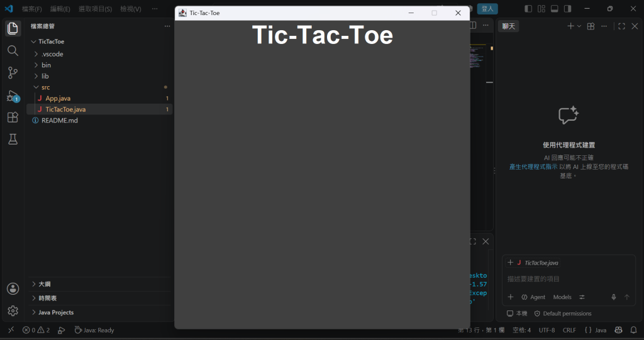Screen dimensions: 644x340
Task: Open the Accounts icon in activity bar
Action: (x=13, y=288)
